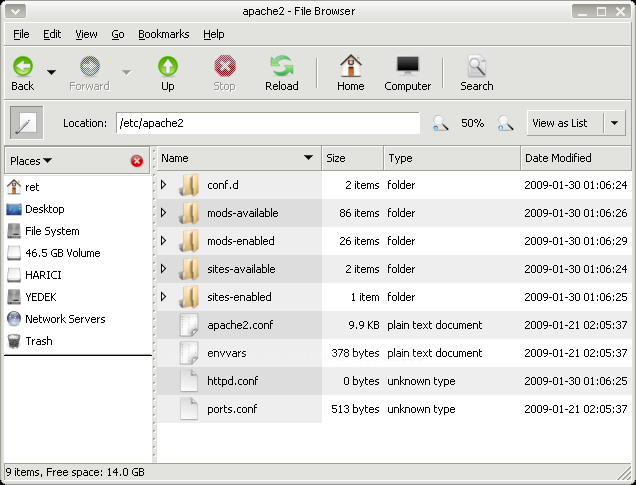Open the Bookmarks menu
Screen dimensions: 636x485
pyautogui.click(x=163, y=34)
